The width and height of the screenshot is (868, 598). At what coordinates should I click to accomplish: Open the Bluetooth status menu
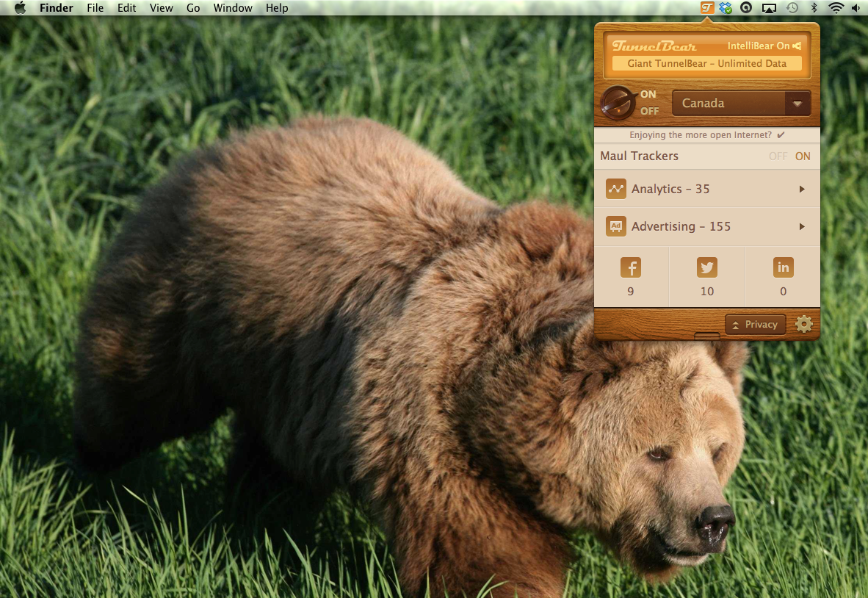[x=814, y=8]
